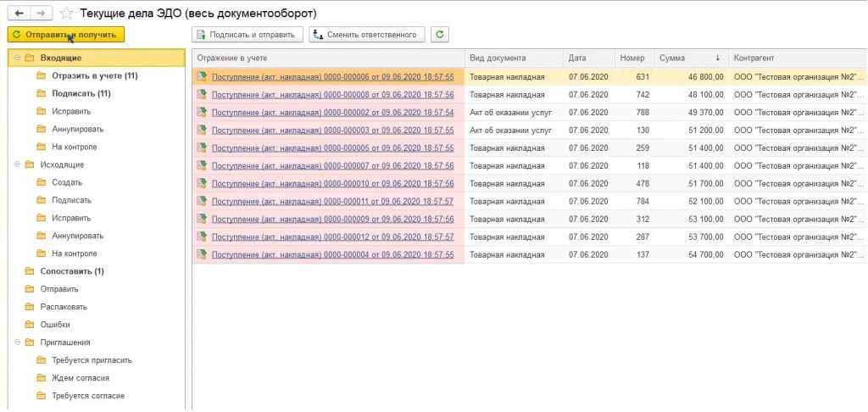868x412 pixels.
Task: Open Создать under Исходящие
Action: tap(67, 182)
